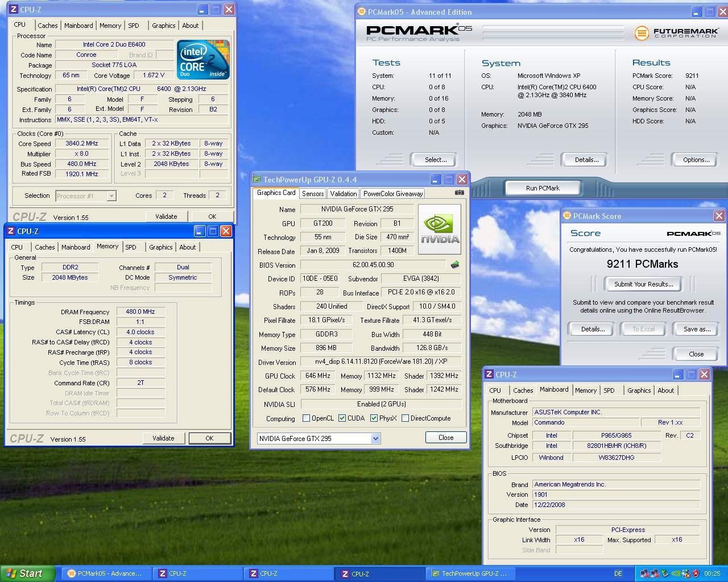The height and width of the screenshot is (582, 728).
Task: Click Rated FSB 1920.1 MHz value
Action: pos(82,174)
